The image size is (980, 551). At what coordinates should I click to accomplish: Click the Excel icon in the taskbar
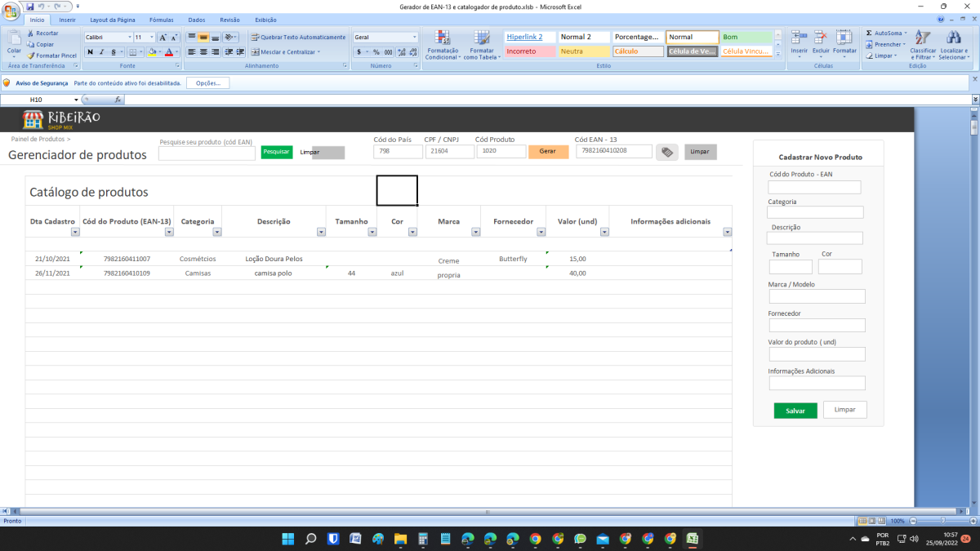coord(692,539)
